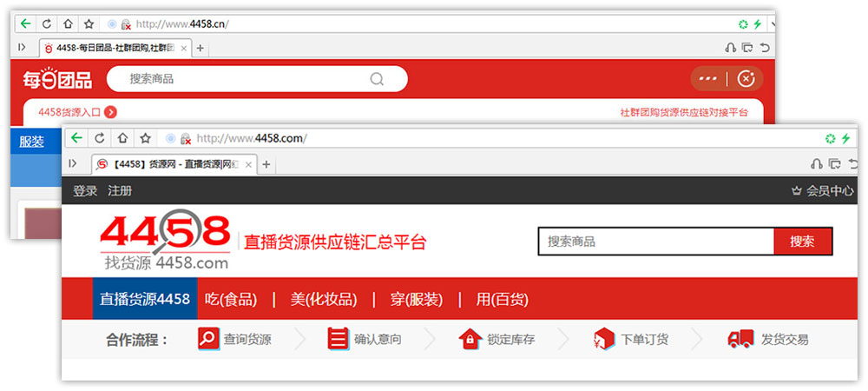
Task: Click 直播货源供应链汇总平台 slogan
Action: point(335,242)
